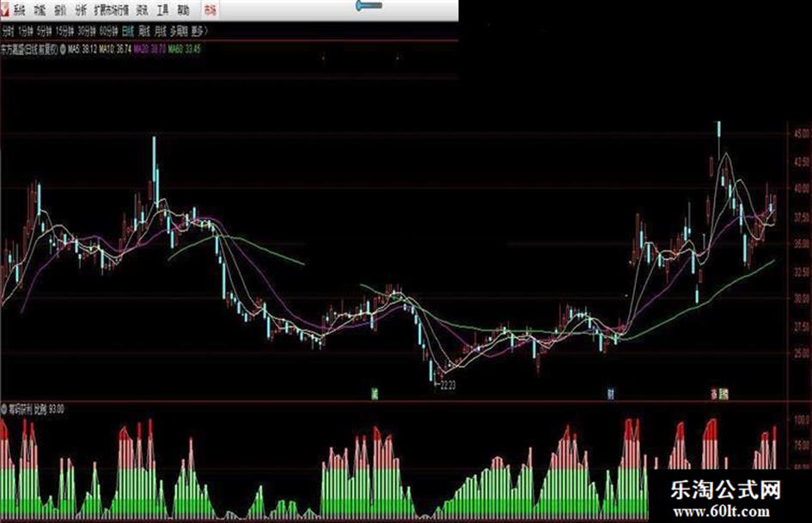Open the 多周期 multi-period view
812x523 pixels.
click(179, 31)
